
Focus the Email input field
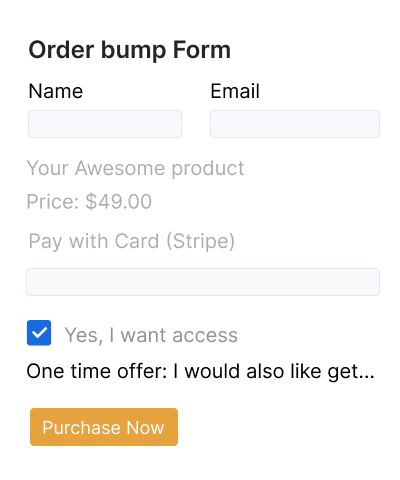coord(295,124)
